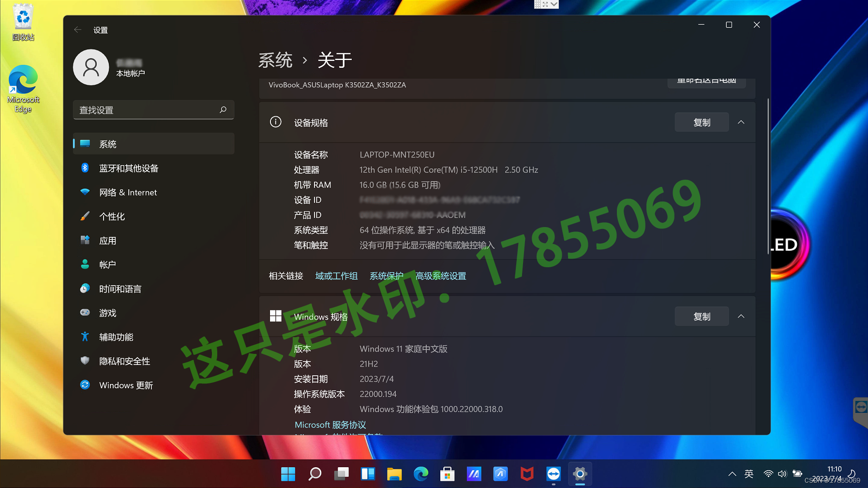Viewport: 868px width, 488px height.
Task: Open 网络 & Internet settings
Action: (x=153, y=192)
